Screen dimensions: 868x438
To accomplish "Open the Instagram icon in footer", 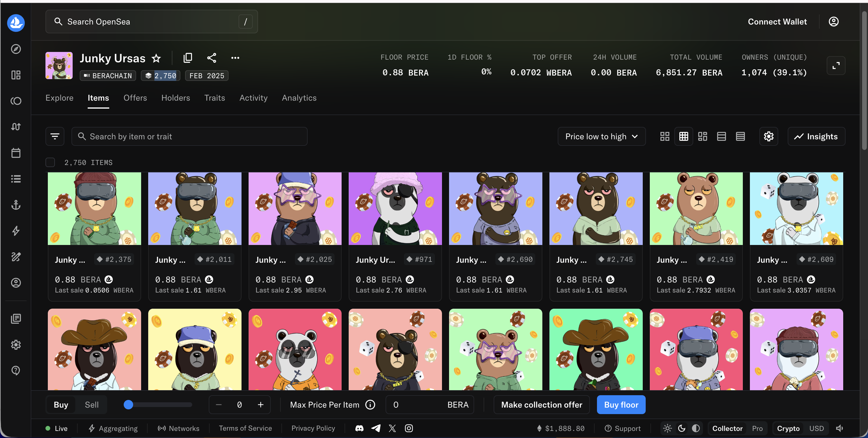I will [x=409, y=428].
